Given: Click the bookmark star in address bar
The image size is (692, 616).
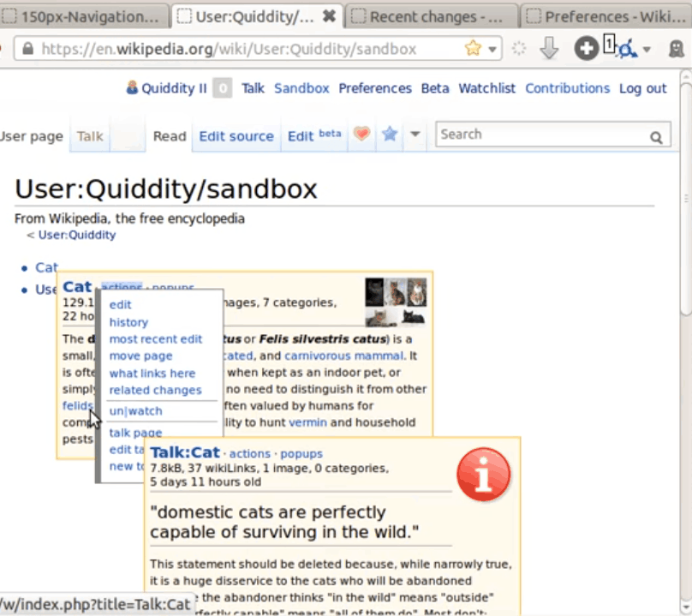Looking at the screenshot, I should [x=473, y=49].
